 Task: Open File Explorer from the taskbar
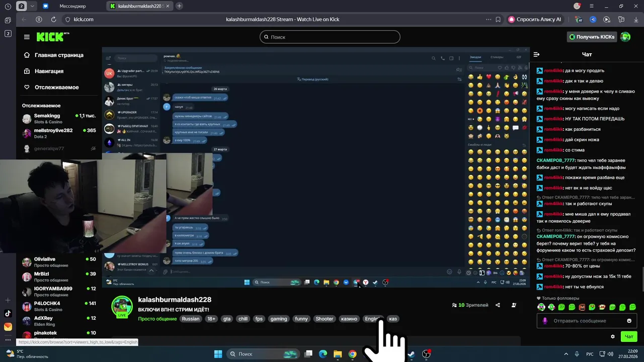pos(338,354)
